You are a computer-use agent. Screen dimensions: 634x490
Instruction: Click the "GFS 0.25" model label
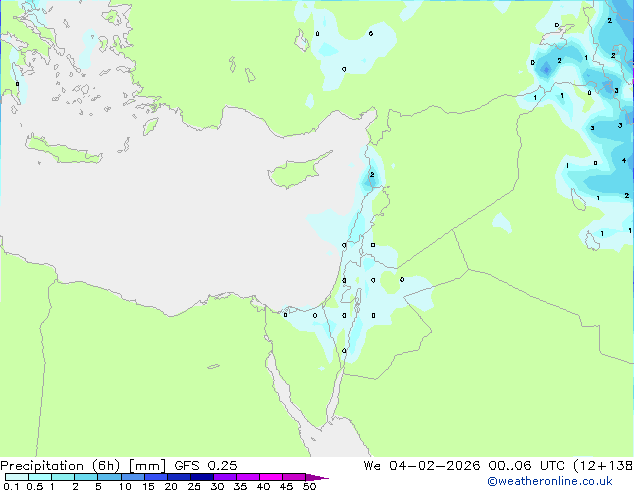click(x=206, y=466)
